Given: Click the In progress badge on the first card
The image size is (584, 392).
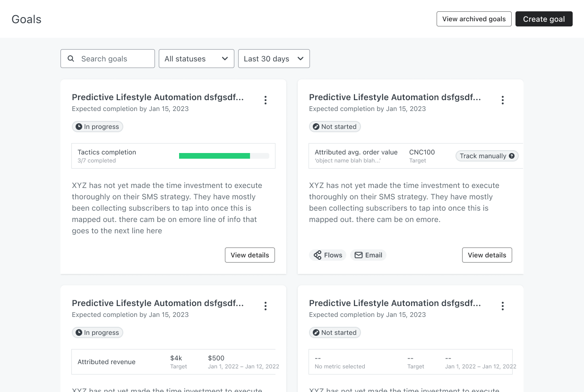Looking at the screenshot, I should pos(97,127).
